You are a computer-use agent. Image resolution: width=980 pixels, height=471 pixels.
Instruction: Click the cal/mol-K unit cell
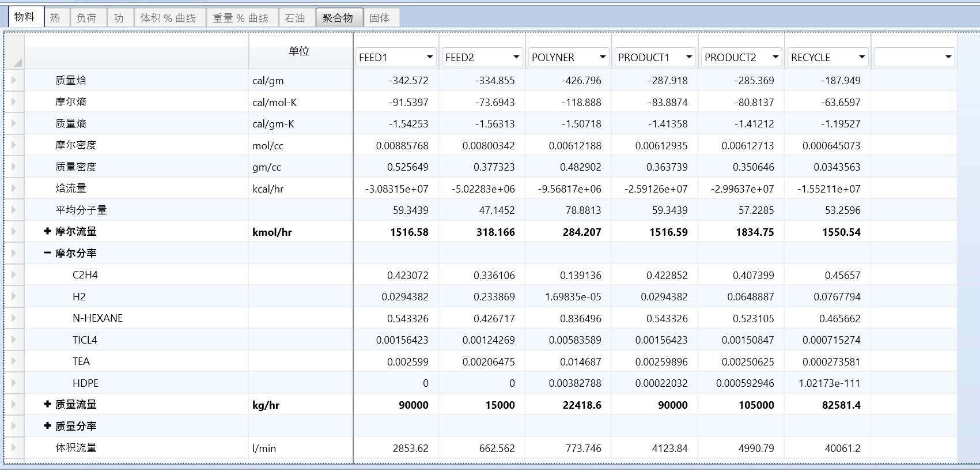click(x=301, y=102)
